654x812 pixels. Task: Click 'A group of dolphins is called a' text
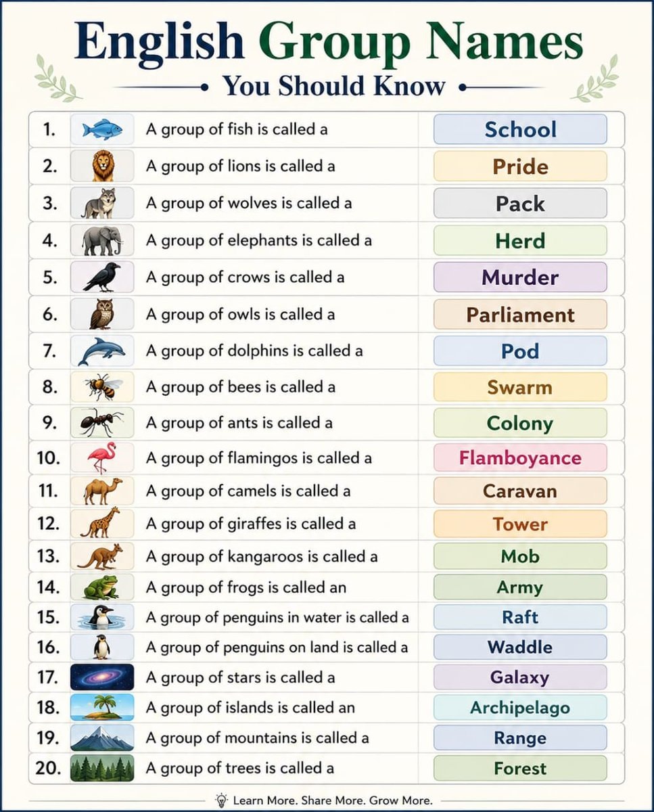pyautogui.click(x=254, y=351)
